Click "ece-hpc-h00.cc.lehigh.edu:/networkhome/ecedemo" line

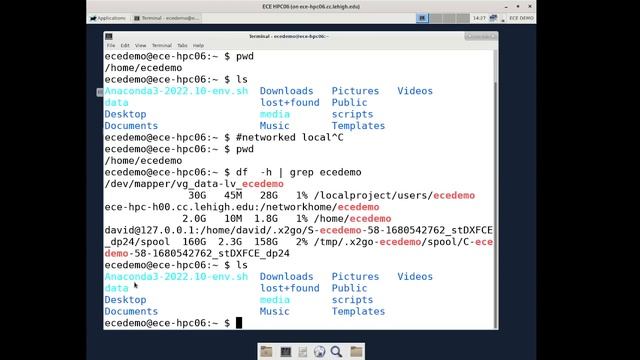[x=242, y=207]
